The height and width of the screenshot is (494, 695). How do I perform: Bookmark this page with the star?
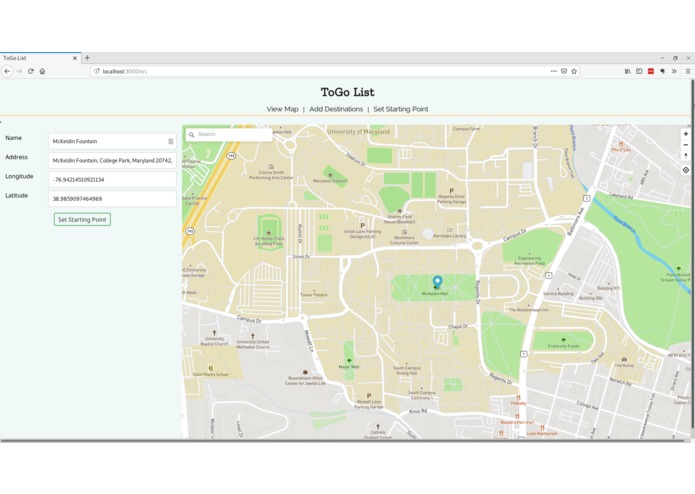coord(574,71)
